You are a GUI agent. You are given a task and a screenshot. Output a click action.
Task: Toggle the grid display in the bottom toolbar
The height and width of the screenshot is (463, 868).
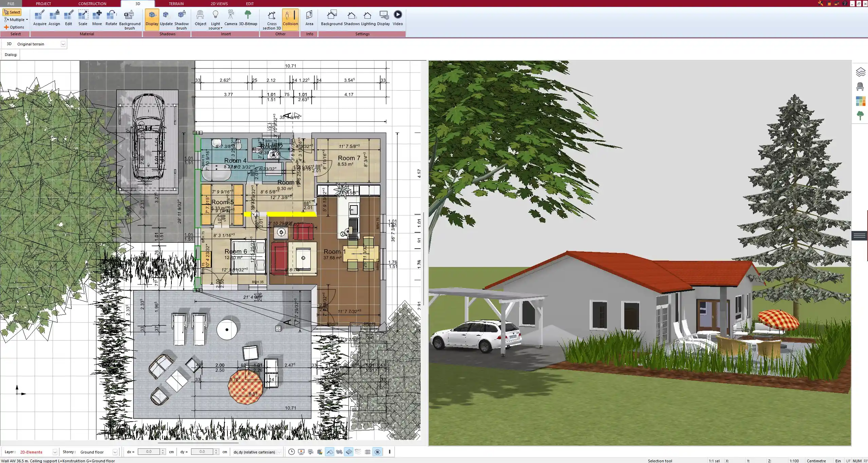click(x=368, y=452)
